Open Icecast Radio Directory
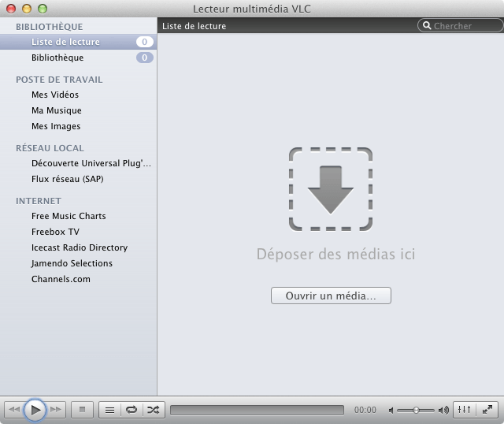The image size is (504, 424). [x=80, y=247]
